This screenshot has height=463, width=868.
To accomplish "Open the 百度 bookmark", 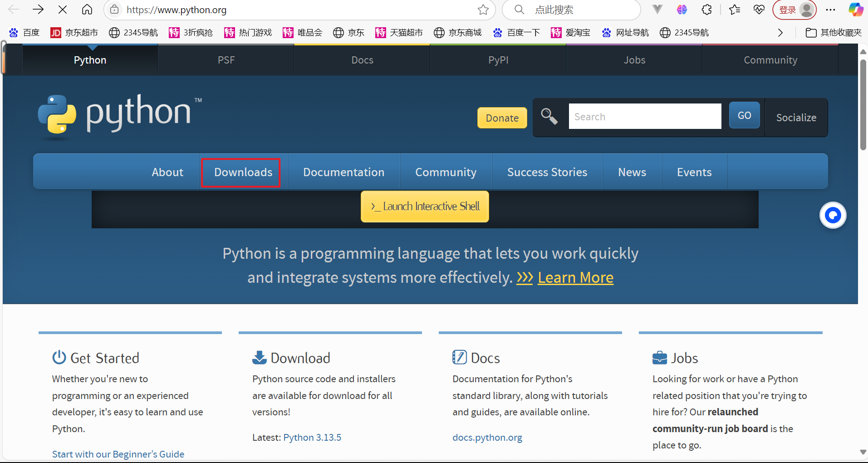I will [25, 33].
